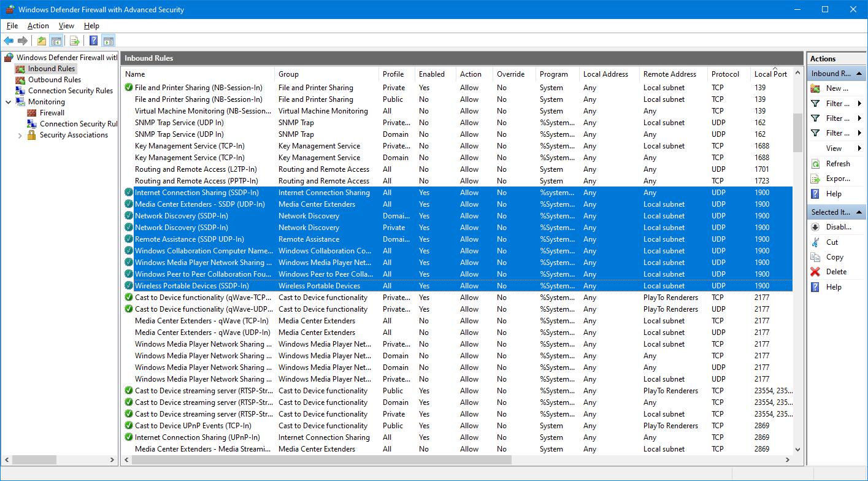
Task: Click the Export List toolbar icon
Action: point(74,41)
